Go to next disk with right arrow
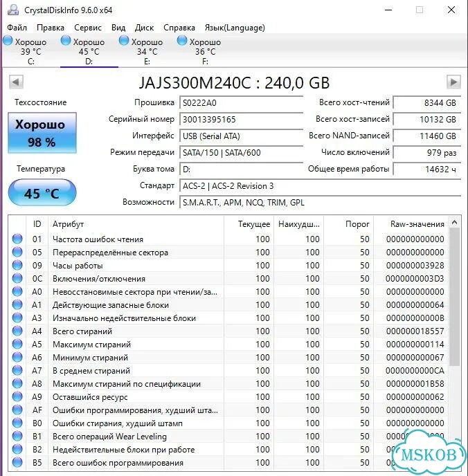Viewport: 468px width, 476px height. pos(453,82)
